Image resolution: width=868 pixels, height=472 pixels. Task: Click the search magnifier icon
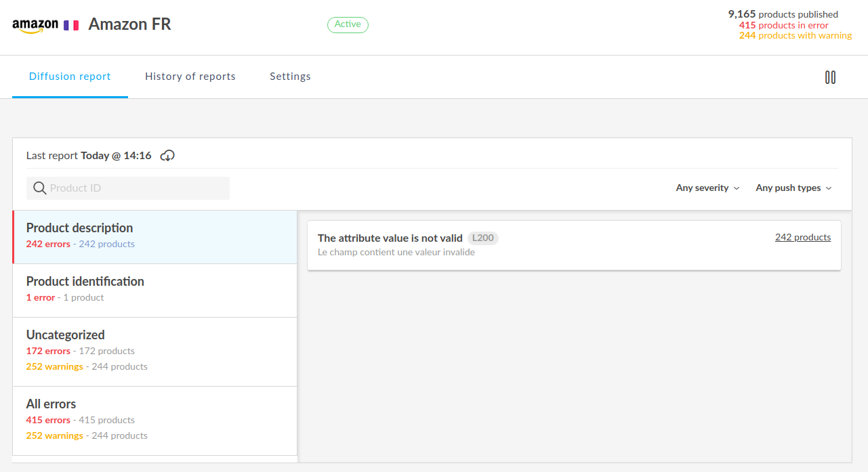point(39,188)
